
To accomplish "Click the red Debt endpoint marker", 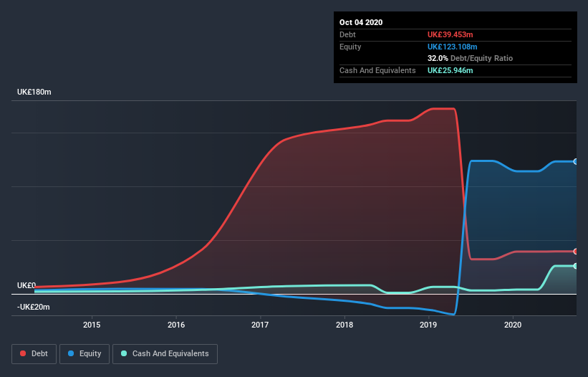I will click(x=576, y=252).
